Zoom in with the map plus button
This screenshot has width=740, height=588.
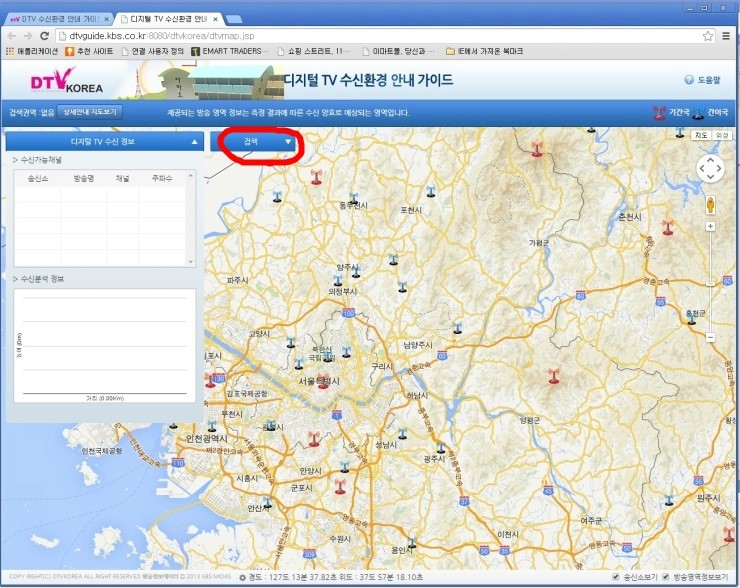tap(710, 227)
